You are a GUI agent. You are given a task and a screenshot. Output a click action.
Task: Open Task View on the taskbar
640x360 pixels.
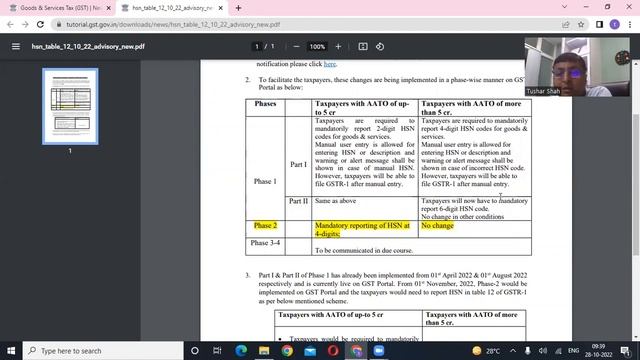tap(217, 351)
